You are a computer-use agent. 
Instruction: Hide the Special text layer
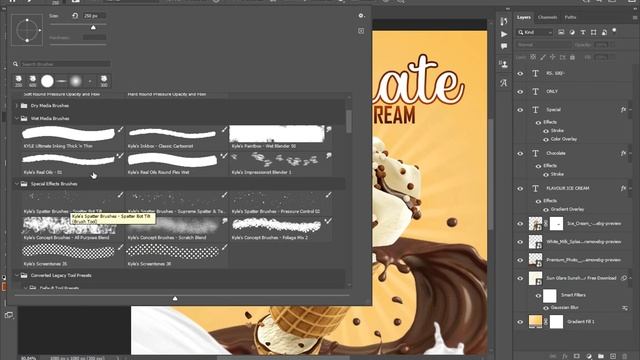click(520, 110)
